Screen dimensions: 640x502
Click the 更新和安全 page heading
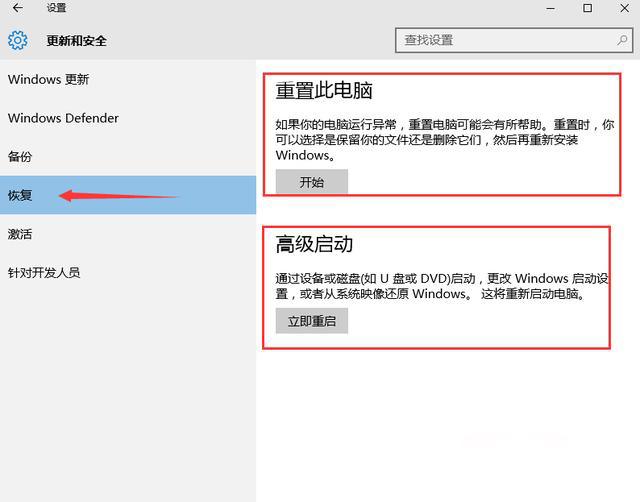pyautogui.click(x=76, y=41)
